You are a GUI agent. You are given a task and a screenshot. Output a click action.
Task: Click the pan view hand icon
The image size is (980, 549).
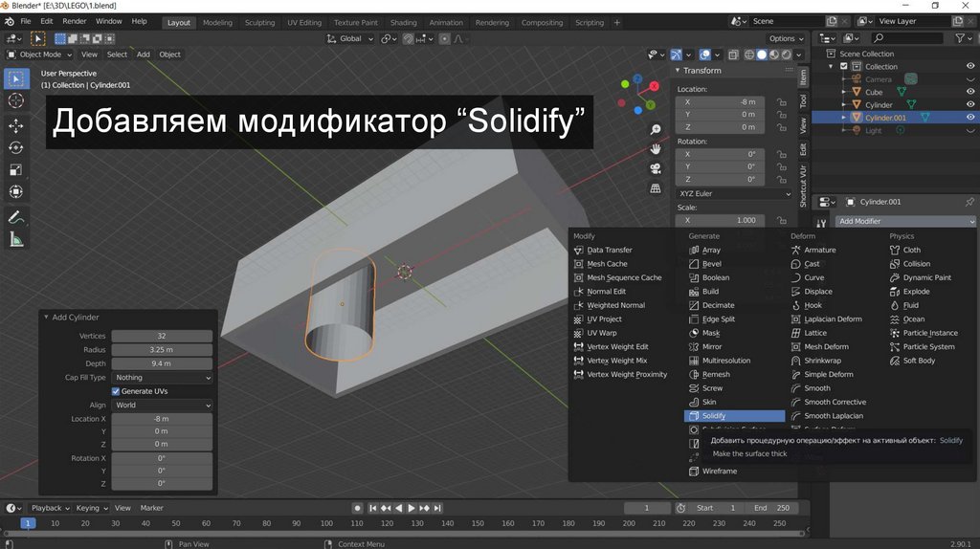point(656,148)
